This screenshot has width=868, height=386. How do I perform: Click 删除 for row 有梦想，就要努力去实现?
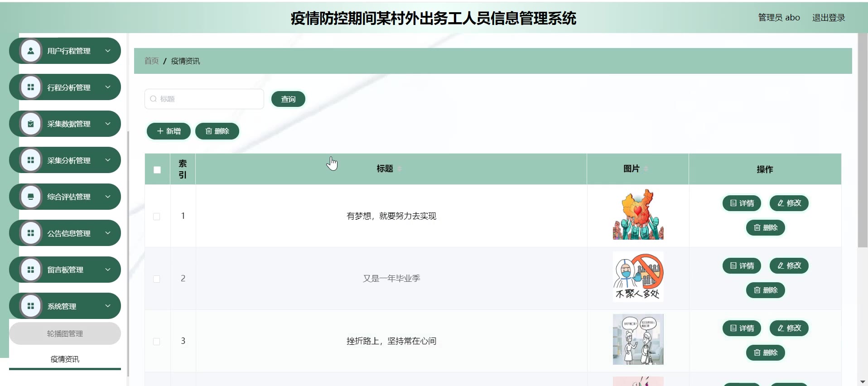766,228
